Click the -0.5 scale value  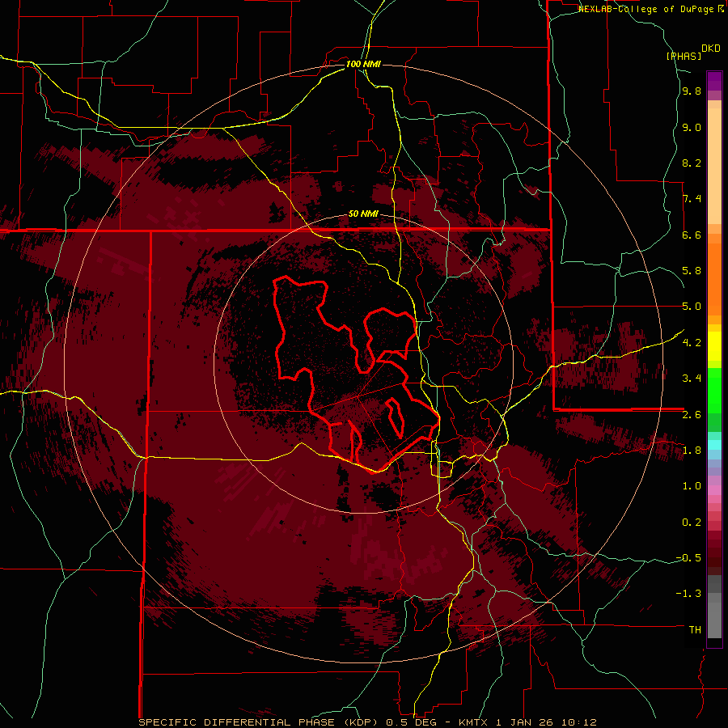[688, 558]
